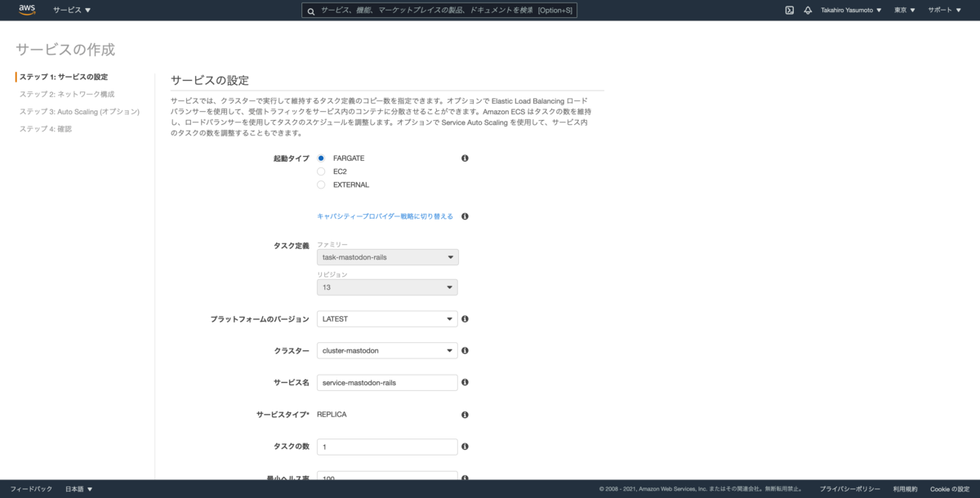Open the CloudShell terminal icon
This screenshot has width=980, height=498.
(790, 10)
